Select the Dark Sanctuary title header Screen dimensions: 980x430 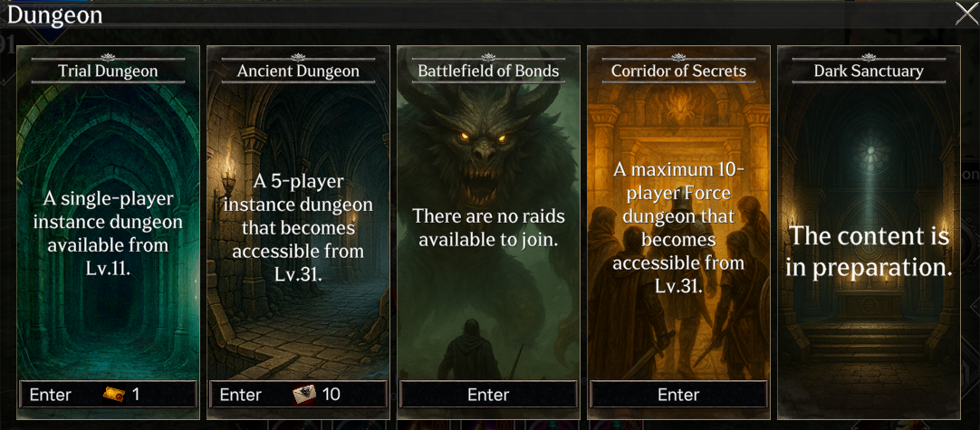coord(868,71)
